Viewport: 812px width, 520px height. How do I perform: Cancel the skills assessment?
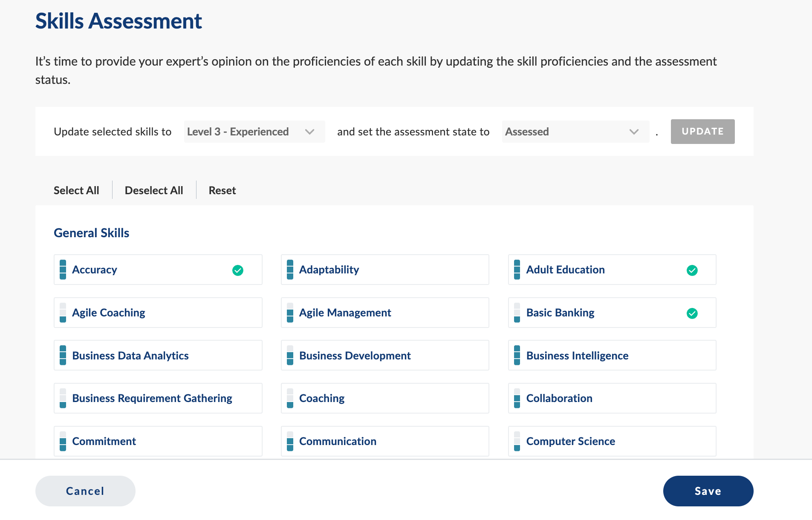coord(85,491)
